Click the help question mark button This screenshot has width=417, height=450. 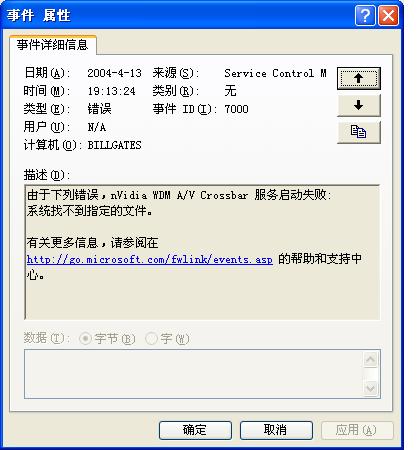tap(365, 15)
